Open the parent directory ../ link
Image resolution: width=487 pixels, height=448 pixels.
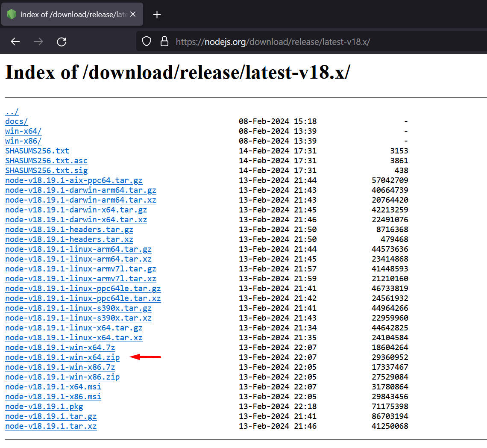[12, 112]
